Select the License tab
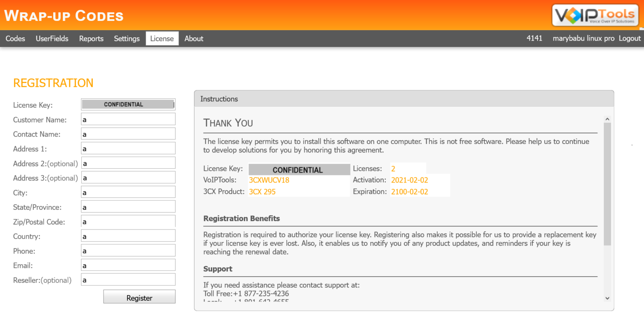This screenshot has height=314, width=644. click(162, 38)
